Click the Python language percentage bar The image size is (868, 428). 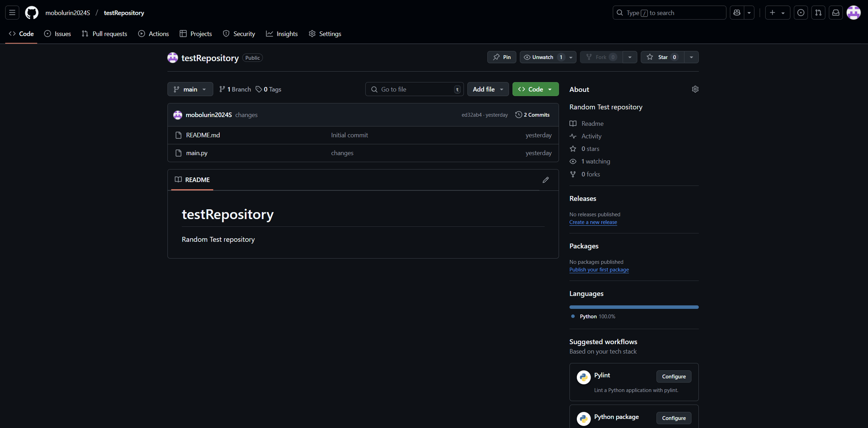(x=634, y=307)
